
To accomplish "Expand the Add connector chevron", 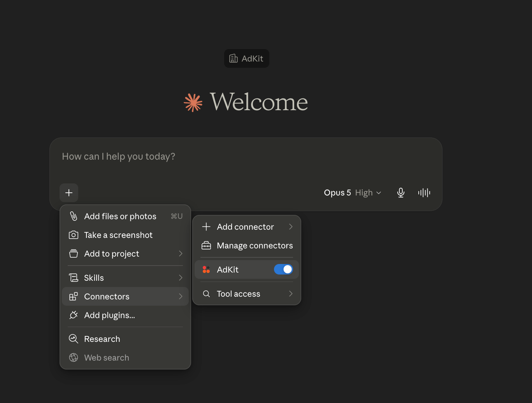I will pos(291,227).
